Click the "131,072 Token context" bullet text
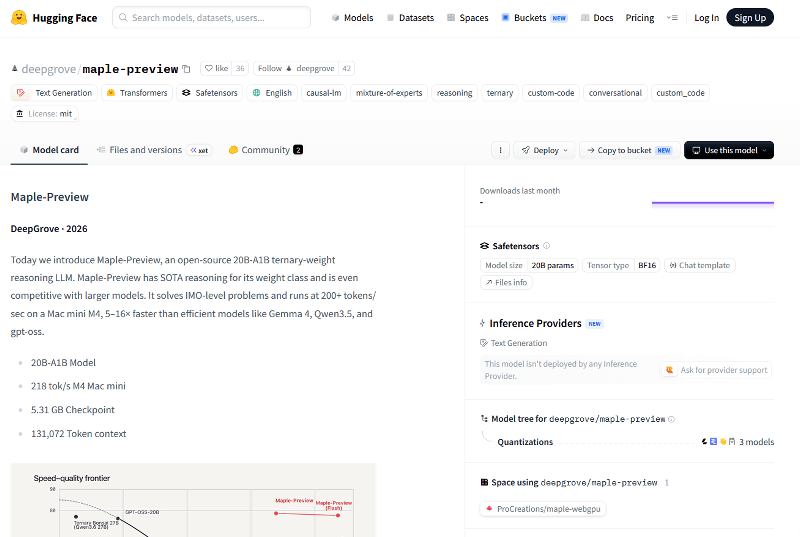This screenshot has height=537, width=800. [79, 434]
